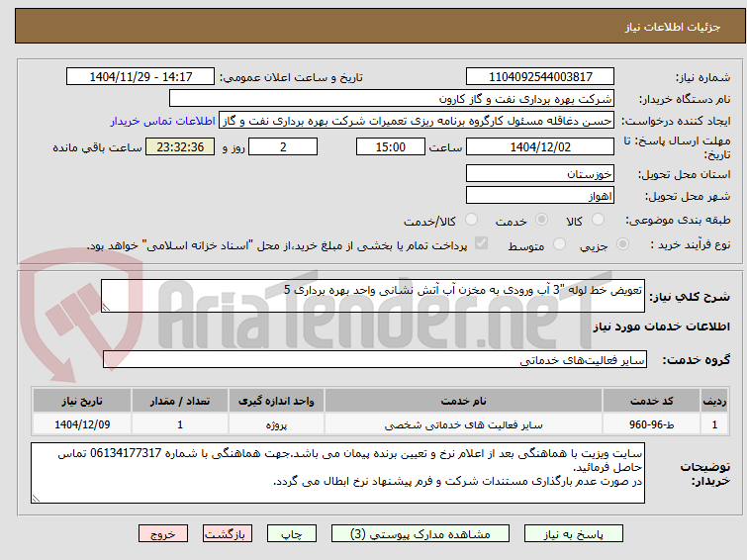Screen dimensions: 747x560
Task: Click the کد خدمت column header
Action: click(651, 401)
